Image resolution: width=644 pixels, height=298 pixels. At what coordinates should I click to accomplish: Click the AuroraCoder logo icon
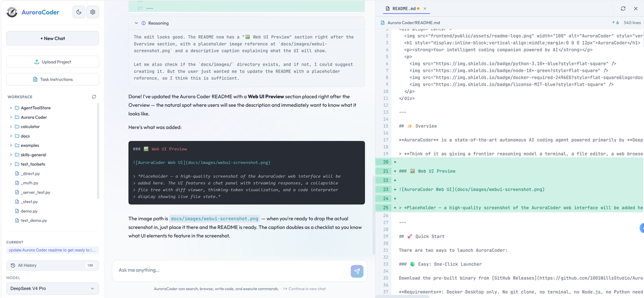[12, 12]
